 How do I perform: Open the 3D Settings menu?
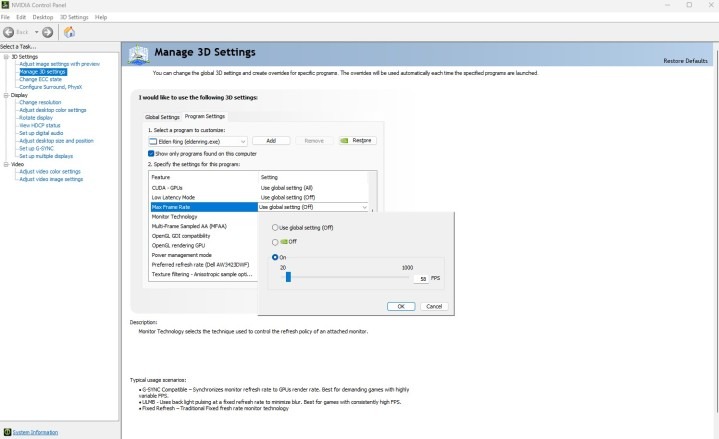[x=74, y=17]
